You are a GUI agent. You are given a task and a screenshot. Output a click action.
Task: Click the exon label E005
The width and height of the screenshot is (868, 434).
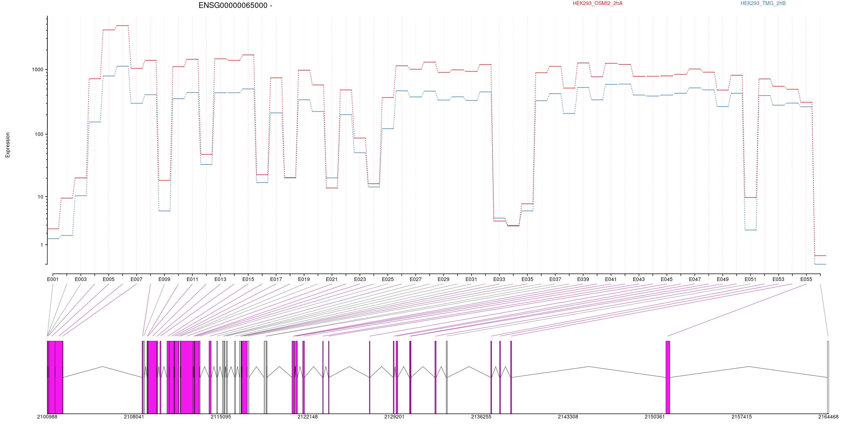(x=109, y=279)
